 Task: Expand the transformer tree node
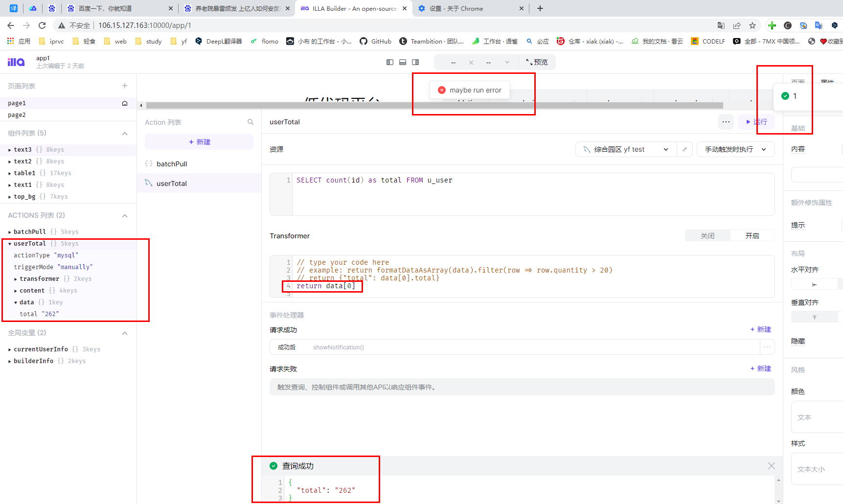16,279
